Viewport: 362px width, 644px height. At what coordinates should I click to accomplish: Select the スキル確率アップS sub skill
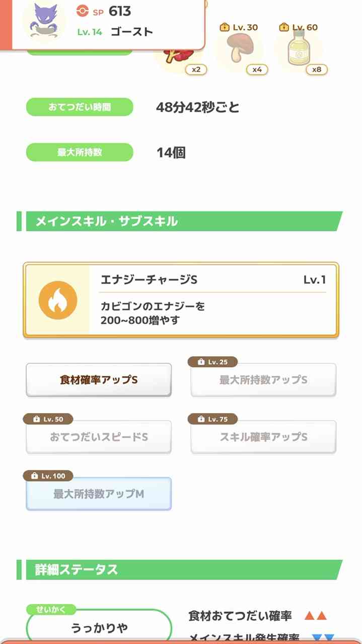(263, 437)
